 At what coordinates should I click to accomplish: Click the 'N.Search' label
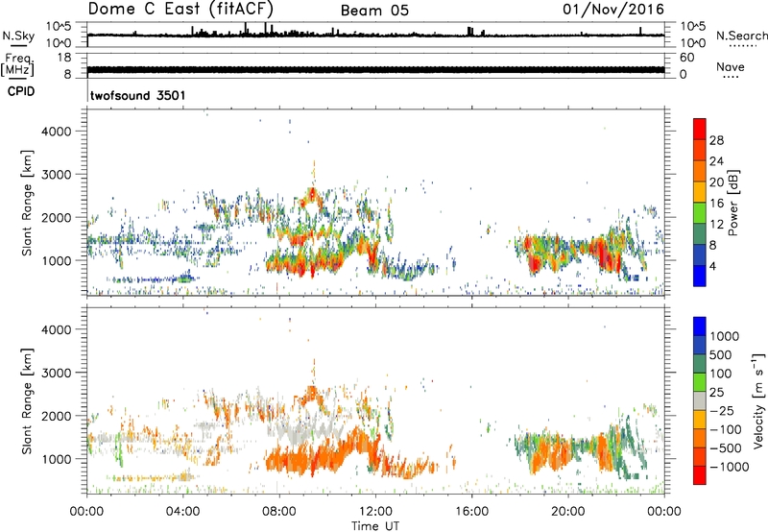click(x=741, y=36)
